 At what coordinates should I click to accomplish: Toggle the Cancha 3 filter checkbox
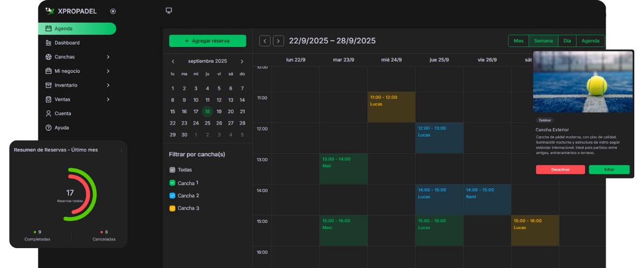point(172,208)
